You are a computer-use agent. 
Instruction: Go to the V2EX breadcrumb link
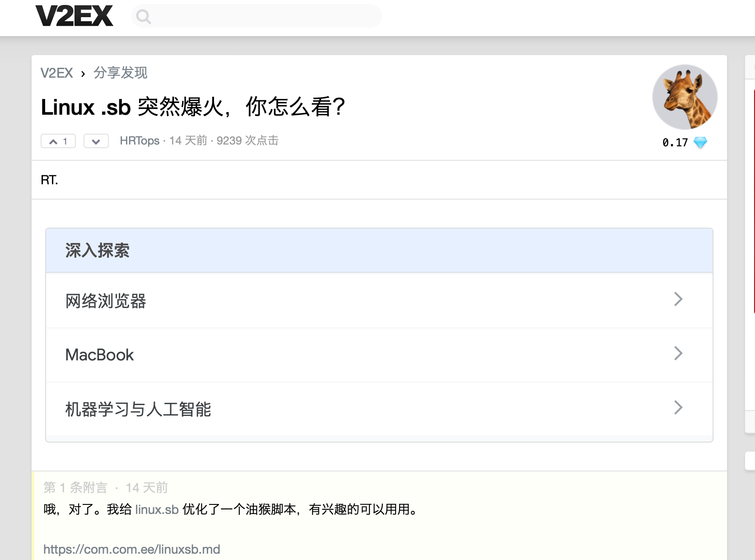tap(57, 73)
